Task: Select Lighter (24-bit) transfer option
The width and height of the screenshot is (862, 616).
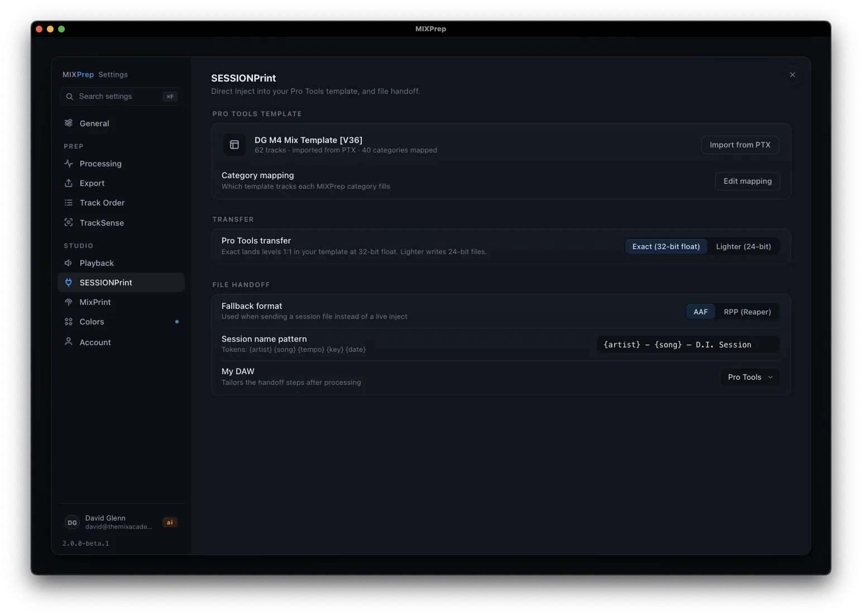Action: tap(743, 246)
